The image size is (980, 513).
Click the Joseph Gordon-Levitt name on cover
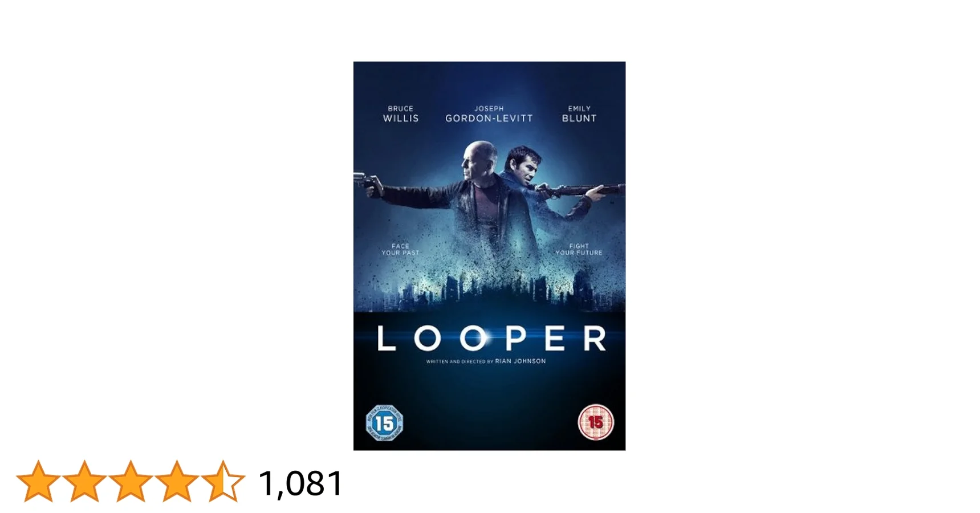click(x=489, y=114)
